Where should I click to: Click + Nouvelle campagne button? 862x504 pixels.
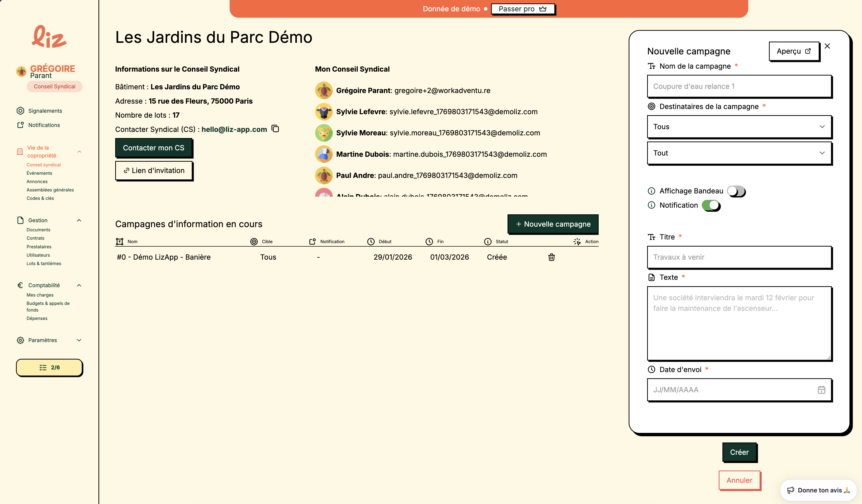pos(553,224)
